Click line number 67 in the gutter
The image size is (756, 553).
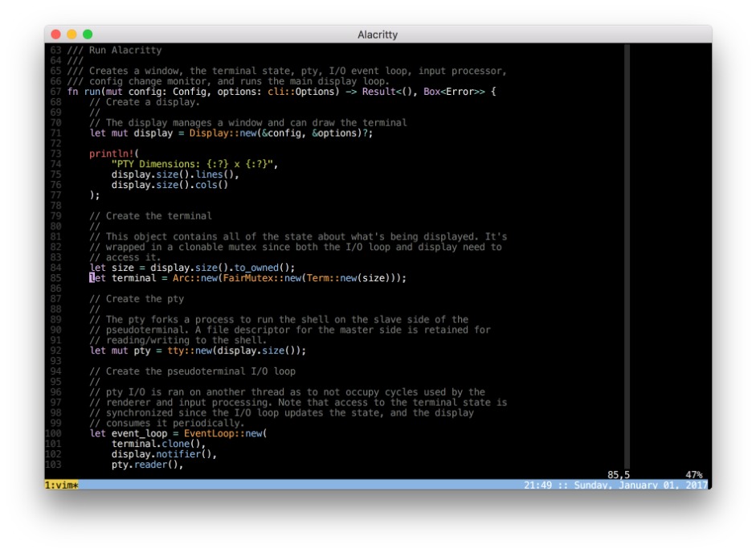pyautogui.click(x=55, y=92)
